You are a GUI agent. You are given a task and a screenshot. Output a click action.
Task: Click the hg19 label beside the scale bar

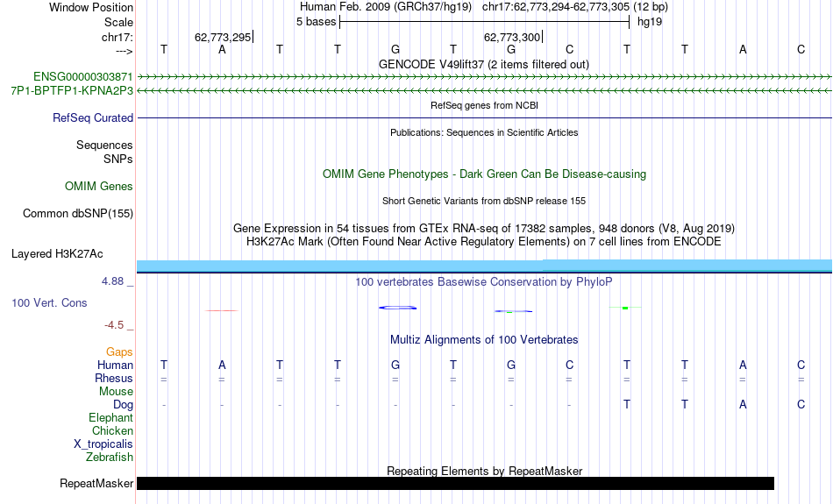coord(650,22)
